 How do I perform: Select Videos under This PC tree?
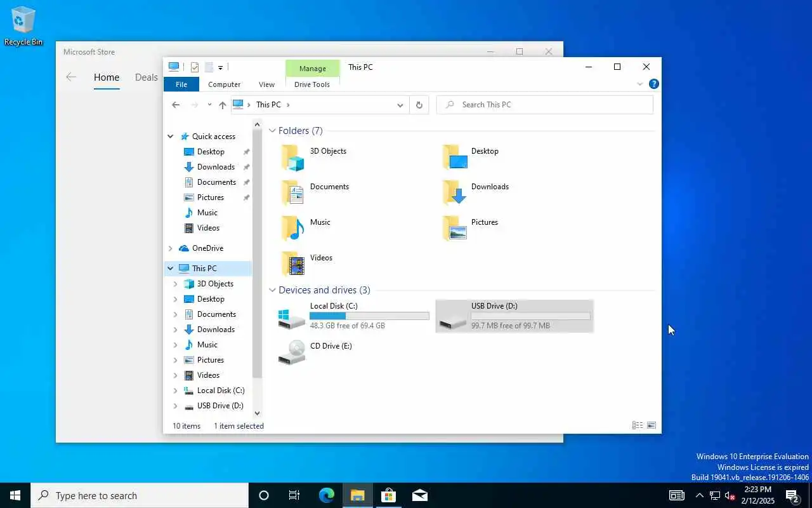pyautogui.click(x=208, y=375)
